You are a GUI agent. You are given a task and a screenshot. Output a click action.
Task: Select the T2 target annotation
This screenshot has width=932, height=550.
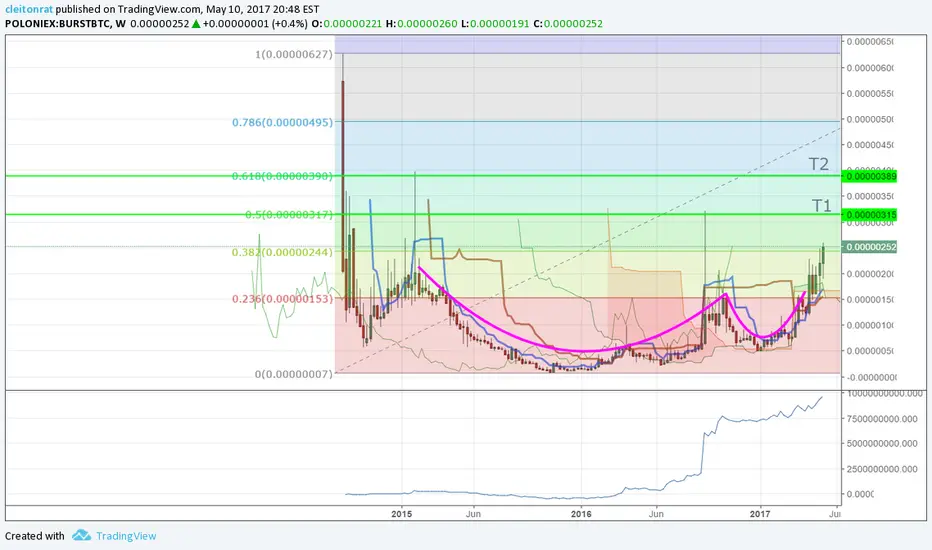pyautogui.click(x=818, y=164)
